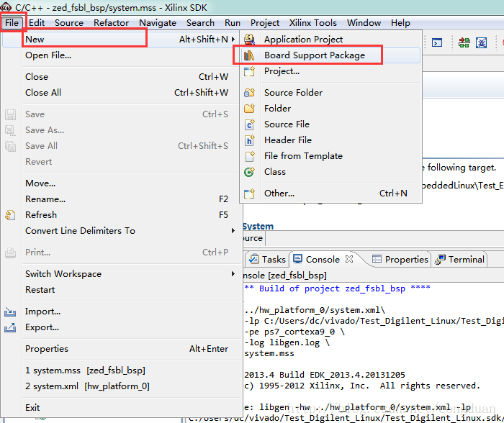504x423 pixels.
Task: Choose Import... in the File menu
Action: (130, 311)
